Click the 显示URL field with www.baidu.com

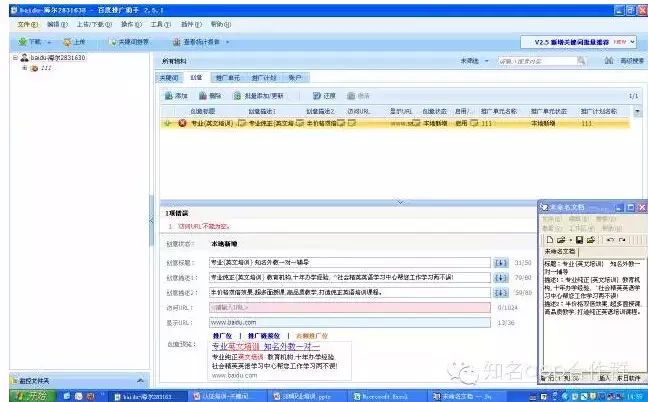click(x=350, y=322)
